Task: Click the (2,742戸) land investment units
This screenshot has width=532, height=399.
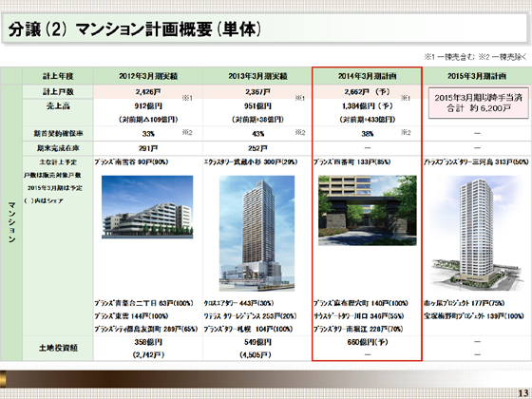Action: click(x=148, y=355)
